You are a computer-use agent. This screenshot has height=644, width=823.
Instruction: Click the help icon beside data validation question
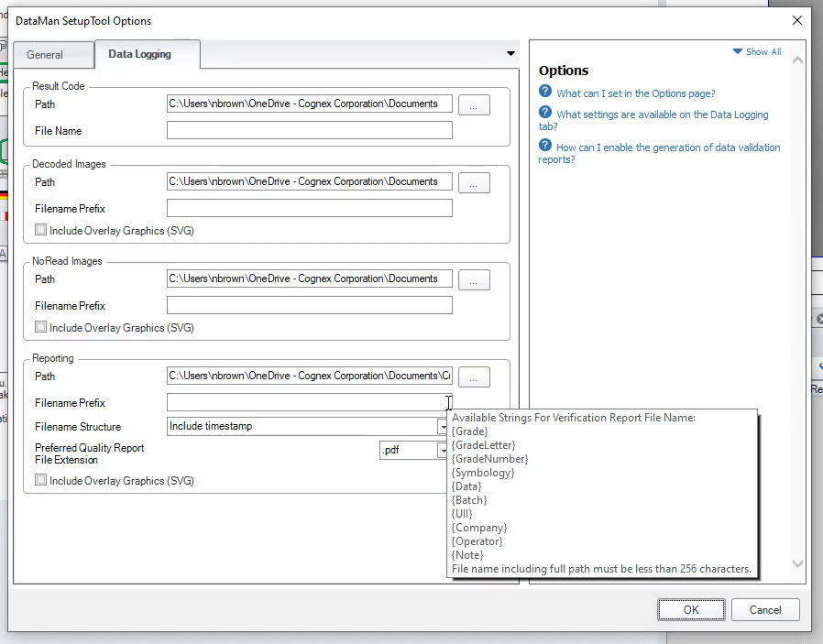click(x=545, y=146)
